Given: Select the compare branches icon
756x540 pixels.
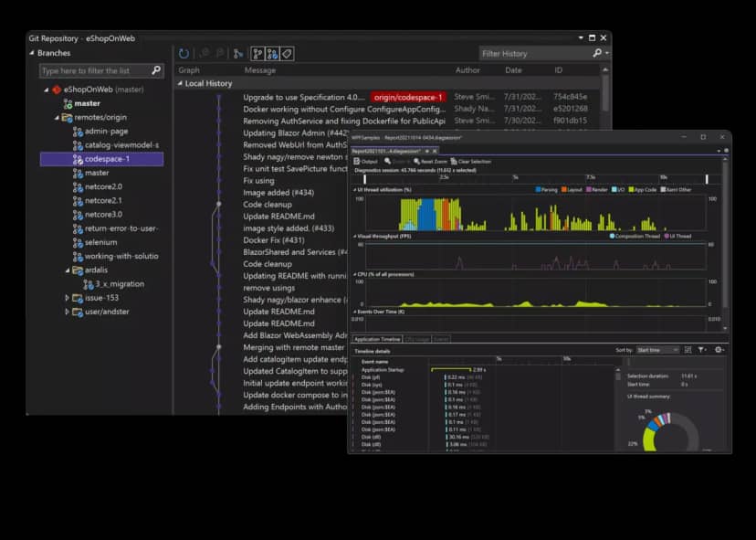Looking at the screenshot, I should pyautogui.click(x=271, y=53).
